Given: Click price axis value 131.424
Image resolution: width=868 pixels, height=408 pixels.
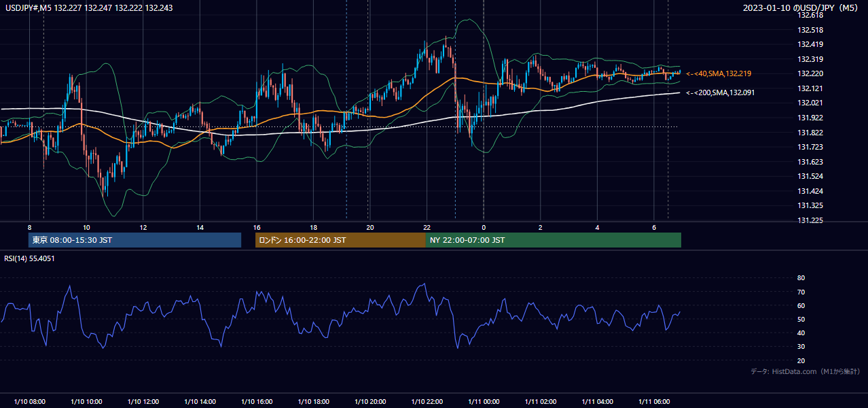Looking at the screenshot, I should pos(810,191).
